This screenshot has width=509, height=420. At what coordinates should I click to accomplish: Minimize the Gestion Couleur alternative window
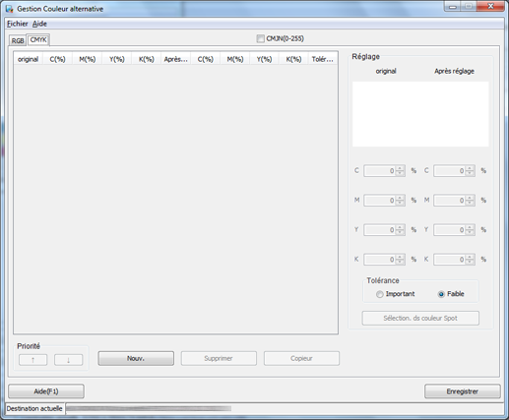453,6
